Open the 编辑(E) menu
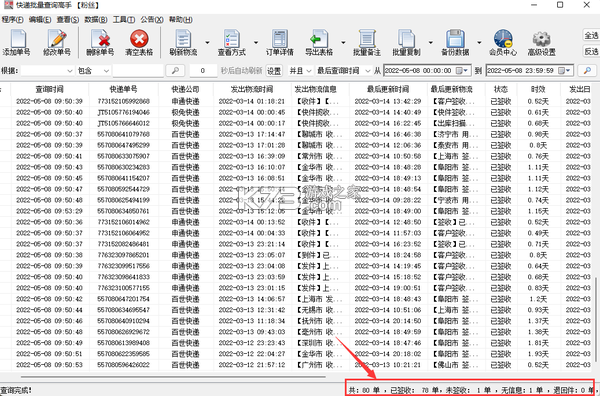 [40, 20]
